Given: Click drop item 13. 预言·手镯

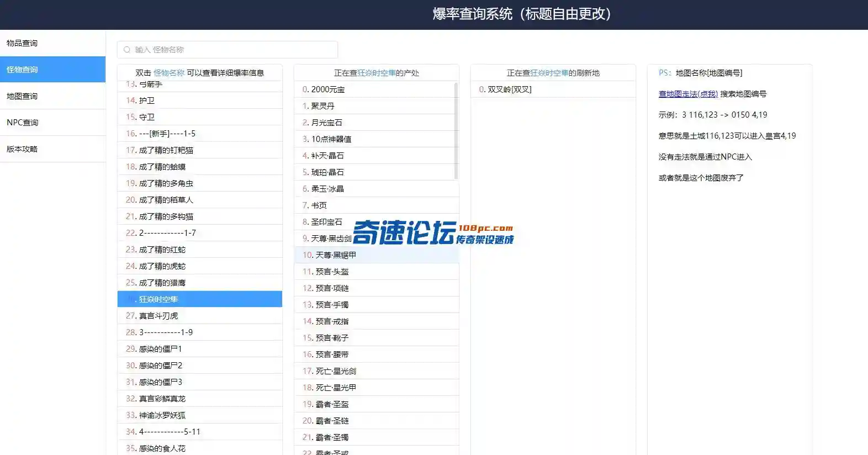Looking at the screenshot, I should point(377,305).
